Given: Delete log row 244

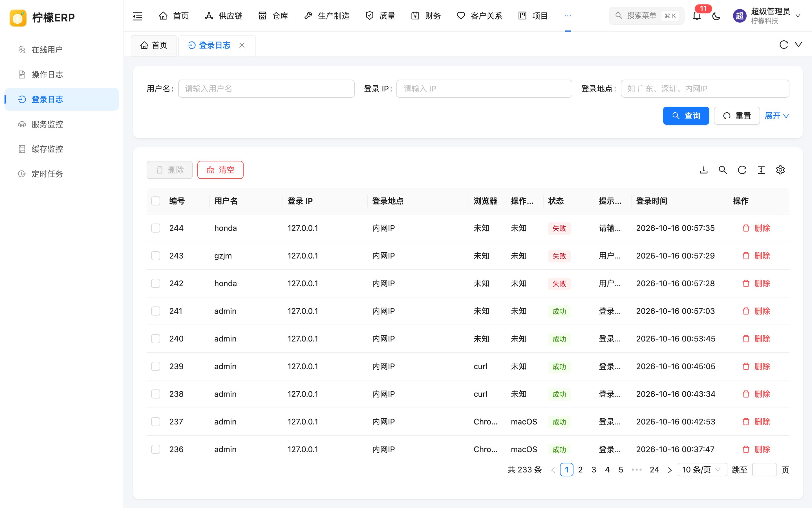Looking at the screenshot, I should [x=756, y=228].
